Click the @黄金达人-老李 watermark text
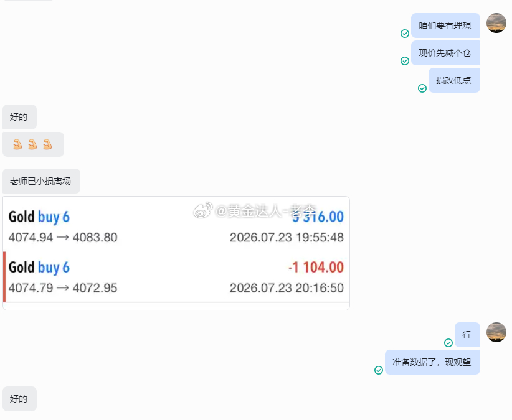 [x=266, y=211]
